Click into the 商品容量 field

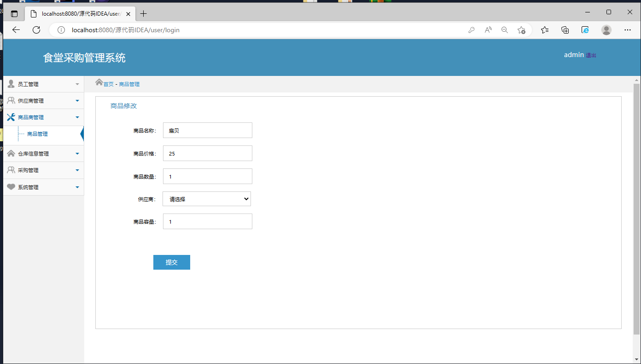(208, 221)
